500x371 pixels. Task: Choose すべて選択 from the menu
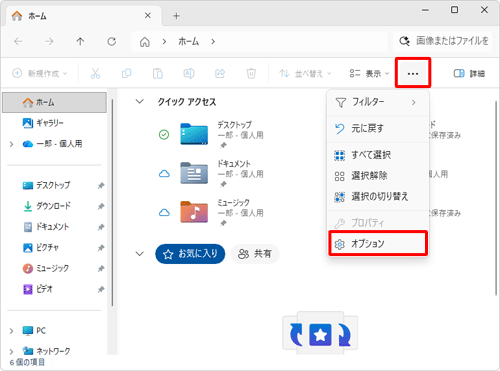[378, 155]
